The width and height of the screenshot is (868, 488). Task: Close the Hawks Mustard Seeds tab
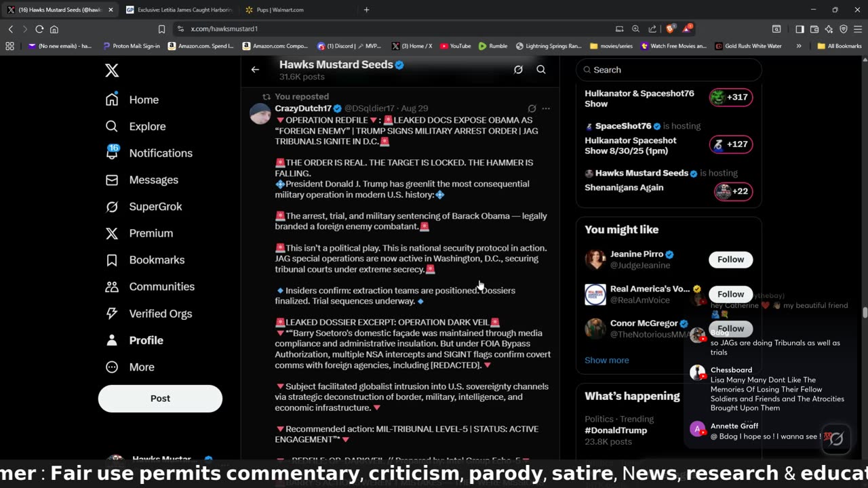coord(111,9)
